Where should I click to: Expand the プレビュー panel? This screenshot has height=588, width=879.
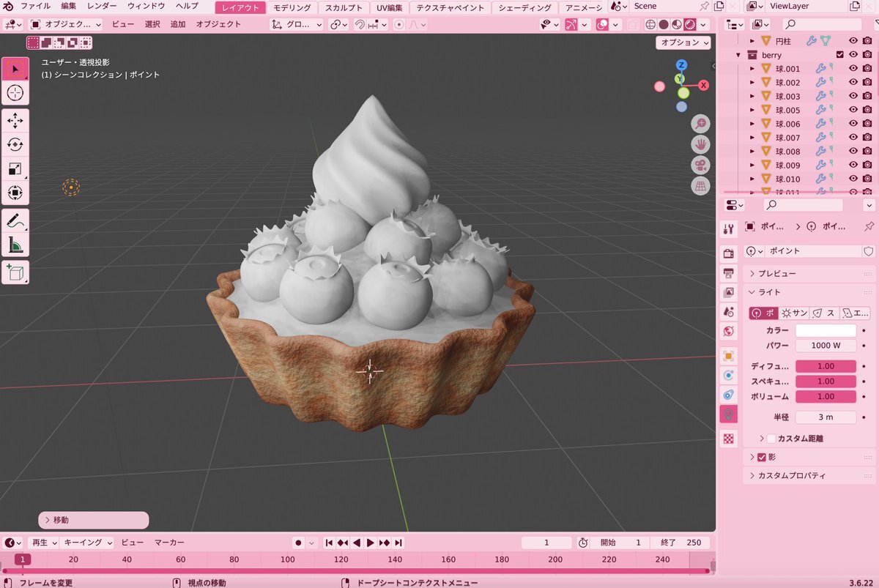pyautogui.click(x=776, y=273)
